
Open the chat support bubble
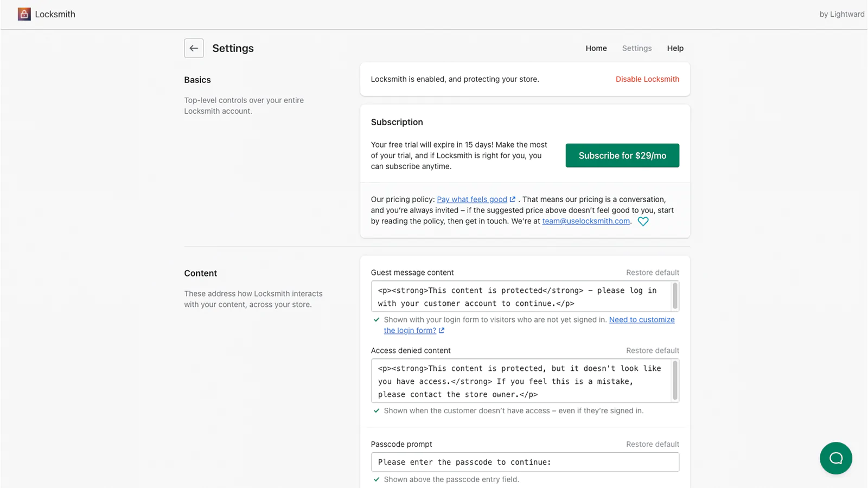click(835, 458)
